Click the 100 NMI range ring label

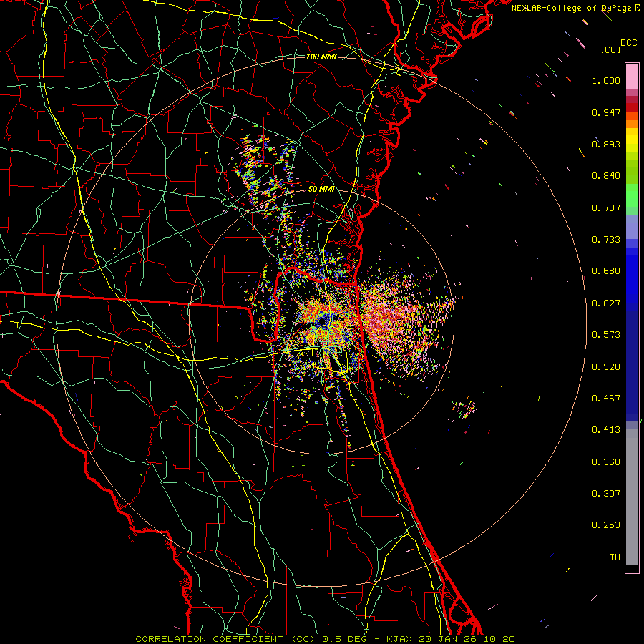coord(321,57)
